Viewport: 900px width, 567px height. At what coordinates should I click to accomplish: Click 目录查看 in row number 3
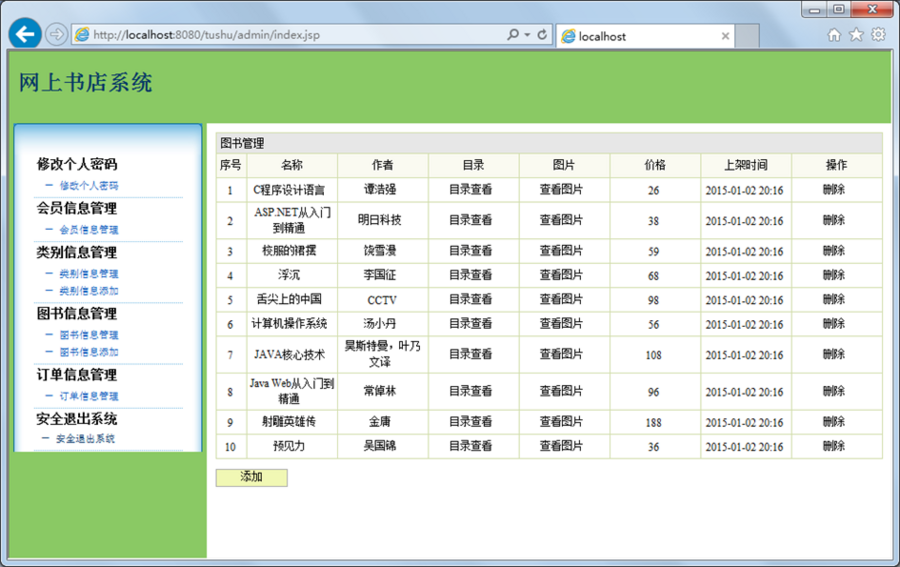pos(471,250)
